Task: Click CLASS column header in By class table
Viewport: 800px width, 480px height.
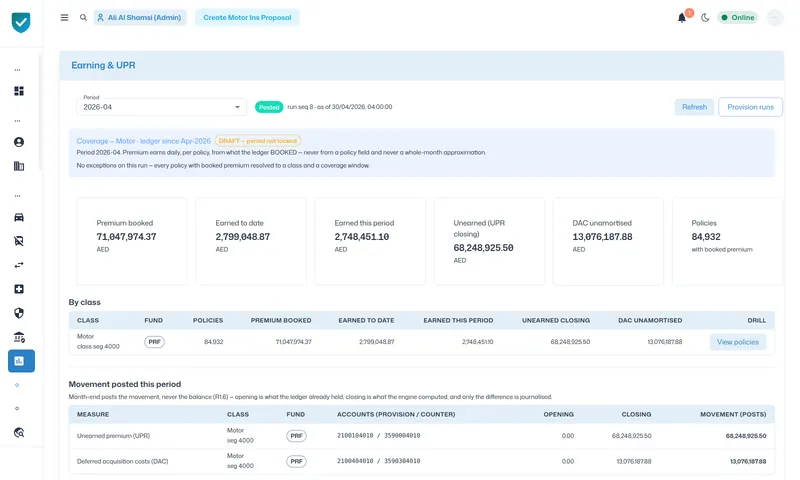Action: click(88, 320)
